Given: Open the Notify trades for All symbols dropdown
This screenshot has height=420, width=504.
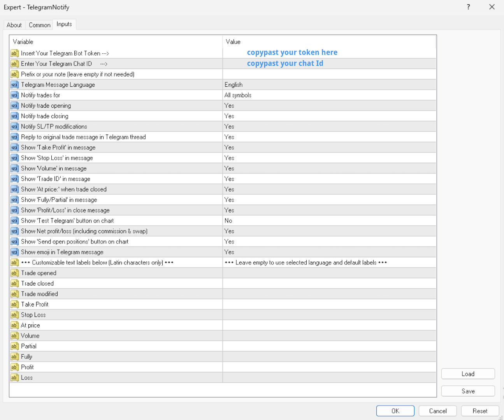Looking at the screenshot, I should [238, 95].
